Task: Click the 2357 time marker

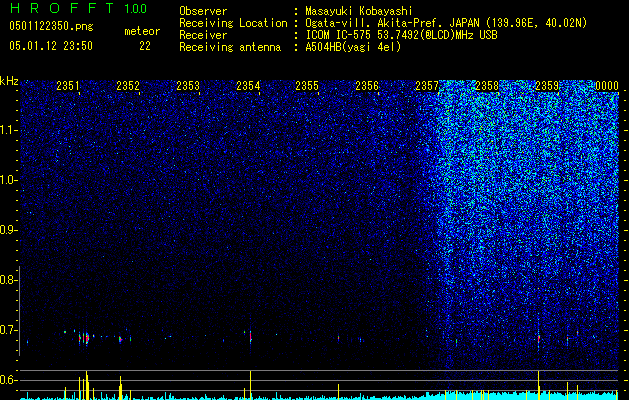Action: click(427, 86)
